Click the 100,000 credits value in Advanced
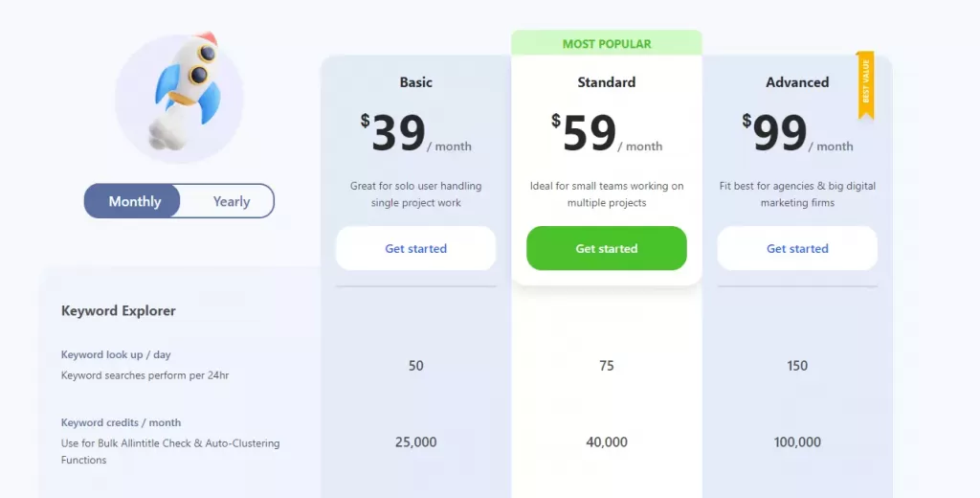Image resolution: width=980 pixels, height=498 pixels. [x=797, y=441]
